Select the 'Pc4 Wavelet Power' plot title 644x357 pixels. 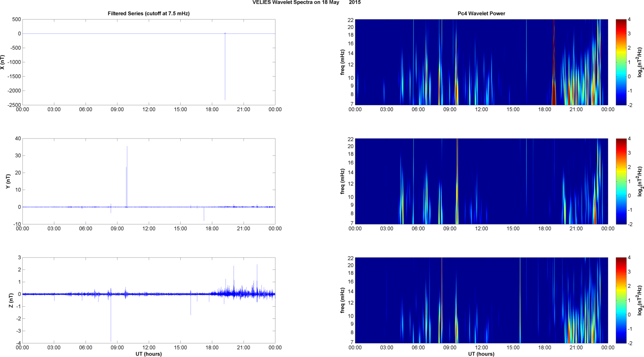481,13
